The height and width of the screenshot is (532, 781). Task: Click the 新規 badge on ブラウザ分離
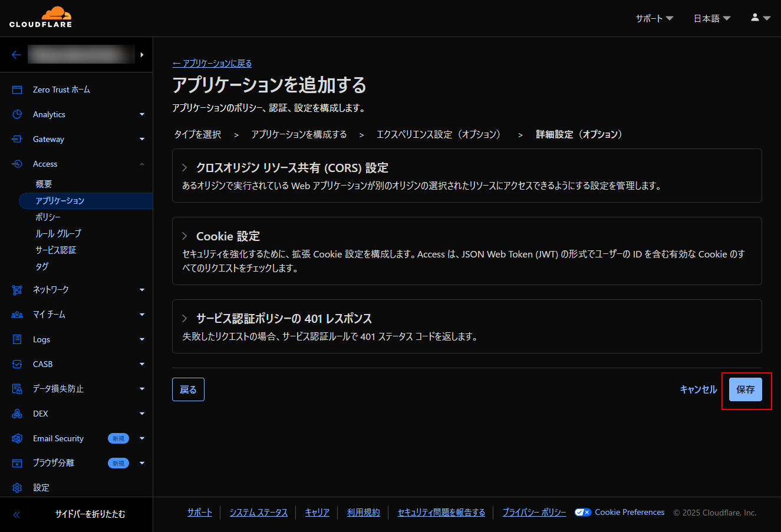pos(118,463)
